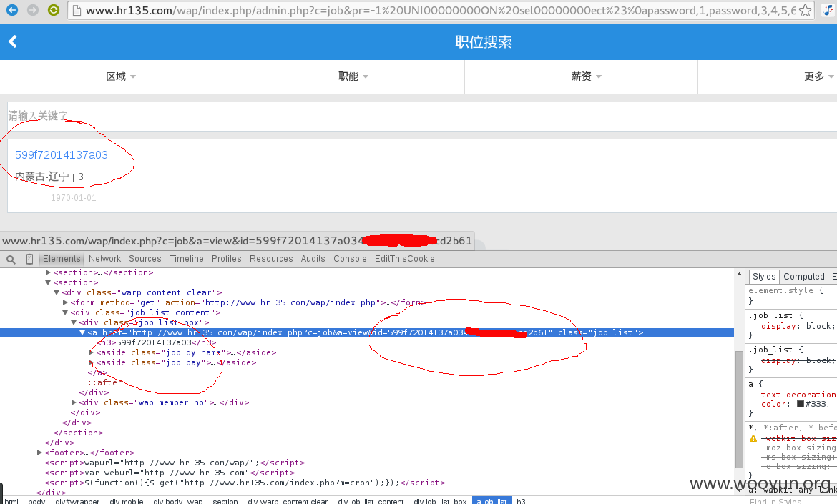Reload the page with the refresh icon
Screen dimensions: 837x504
[54, 9]
